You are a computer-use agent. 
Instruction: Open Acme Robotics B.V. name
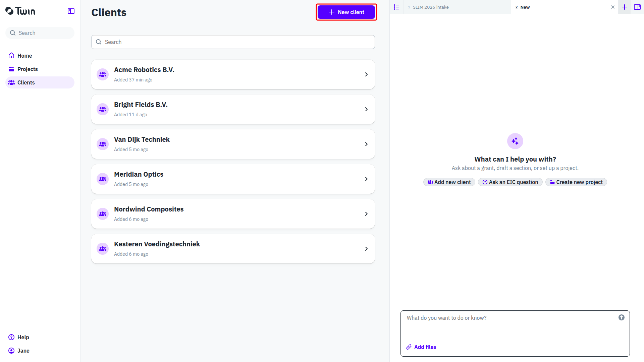pos(144,70)
